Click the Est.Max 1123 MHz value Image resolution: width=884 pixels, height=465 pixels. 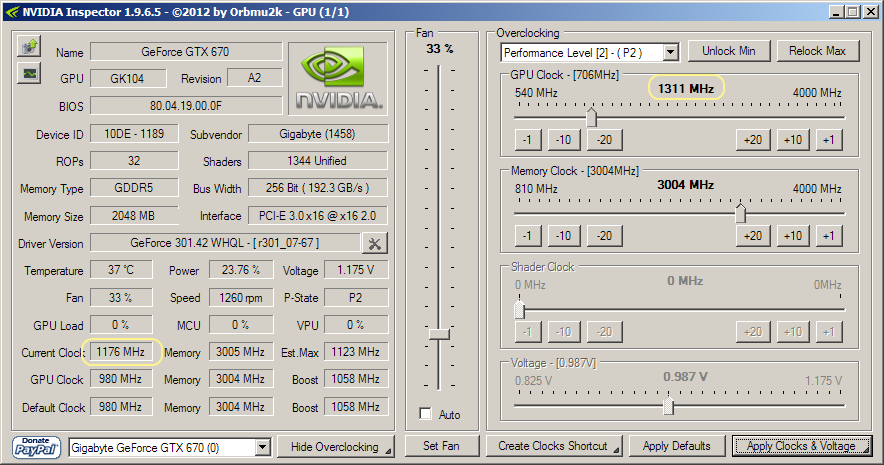pos(356,352)
